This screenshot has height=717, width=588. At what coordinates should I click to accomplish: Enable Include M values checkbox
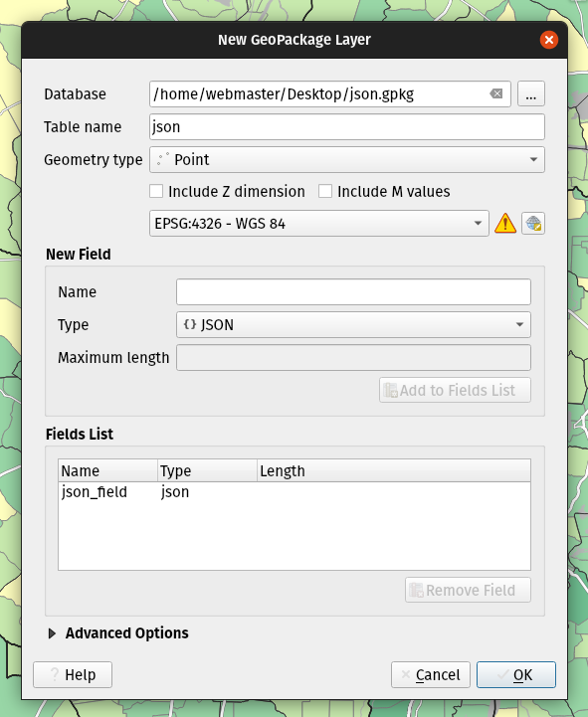tap(325, 191)
